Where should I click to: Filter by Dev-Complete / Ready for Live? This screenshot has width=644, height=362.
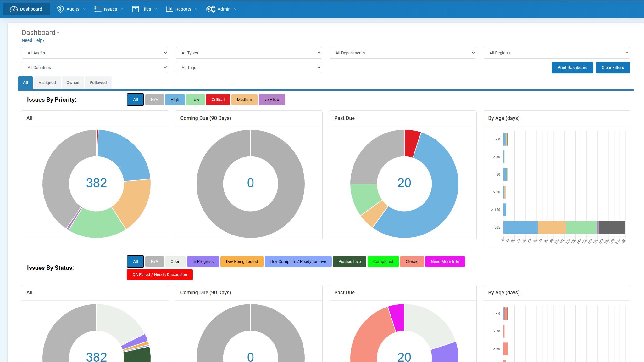pos(298,261)
